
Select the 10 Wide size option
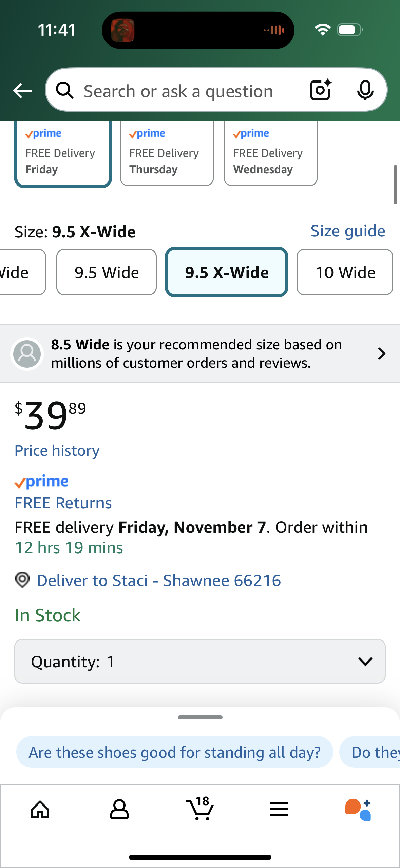pos(345,272)
